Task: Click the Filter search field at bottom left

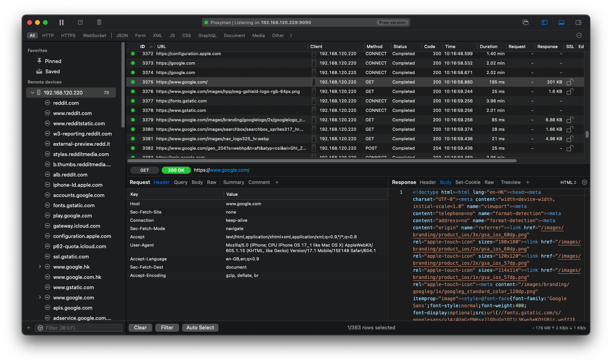Action: click(79, 327)
